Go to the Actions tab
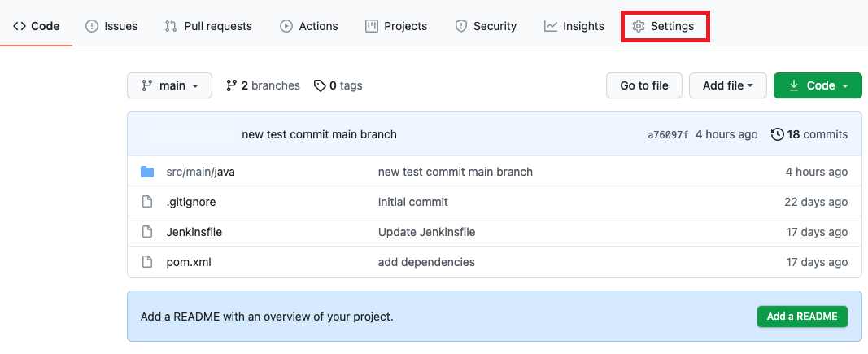 point(309,26)
